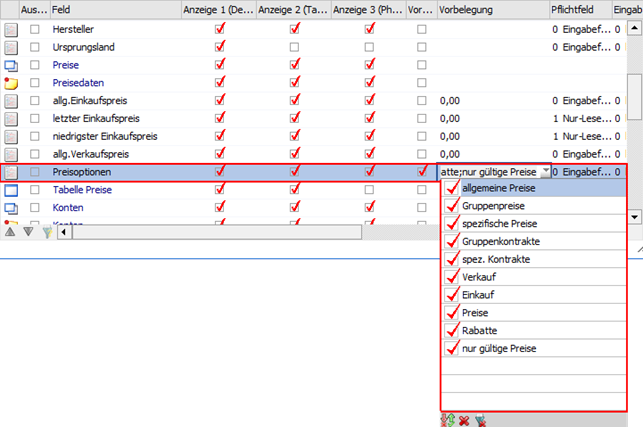The height and width of the screenshot is (427, 643).
Task: Select the allgemeine Preise entry
Action: [498, 188]
